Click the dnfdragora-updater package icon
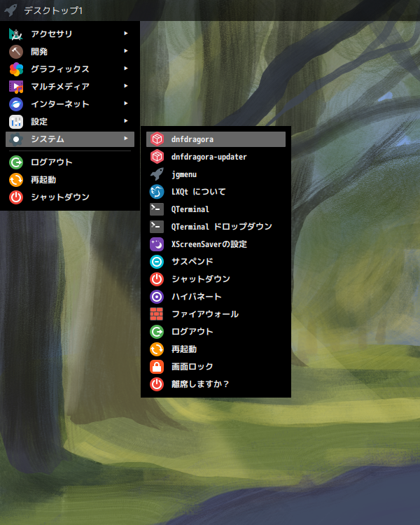The image size is (420, 525). click(157, 157)
